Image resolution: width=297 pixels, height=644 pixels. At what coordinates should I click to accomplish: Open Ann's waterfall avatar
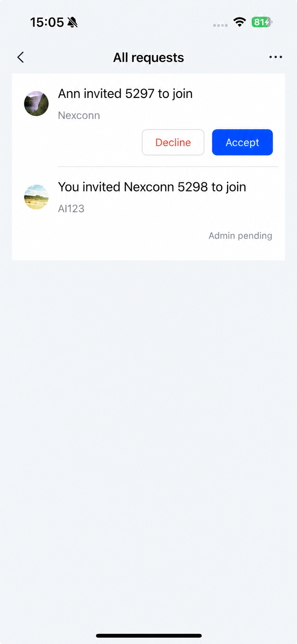(36, 104)
